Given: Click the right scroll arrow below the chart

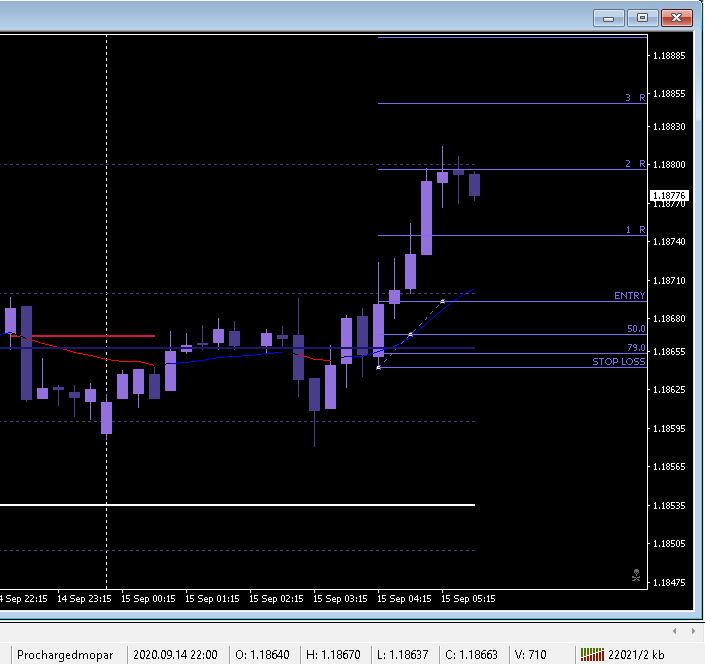Looking at the screenshot, I should tap(693, 631).
